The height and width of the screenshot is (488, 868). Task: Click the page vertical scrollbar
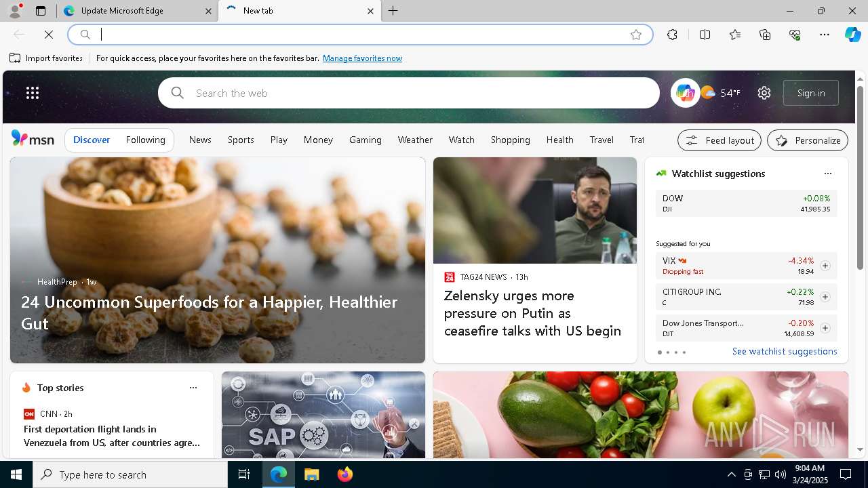pyautogui.click(x=860, y=178)
